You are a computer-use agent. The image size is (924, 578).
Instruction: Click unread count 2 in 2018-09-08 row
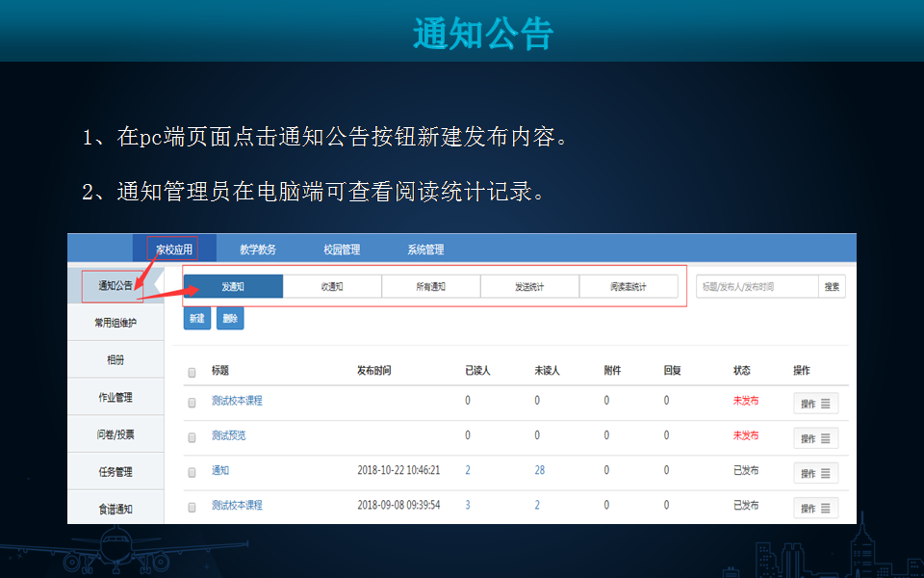tap(537, 505)
